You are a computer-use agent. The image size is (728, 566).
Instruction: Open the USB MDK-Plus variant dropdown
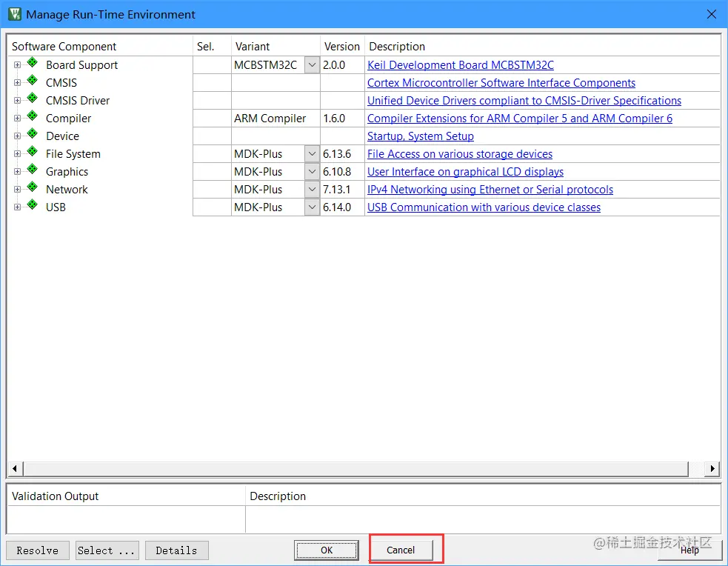pyautogui.click(x=312, y=207)
